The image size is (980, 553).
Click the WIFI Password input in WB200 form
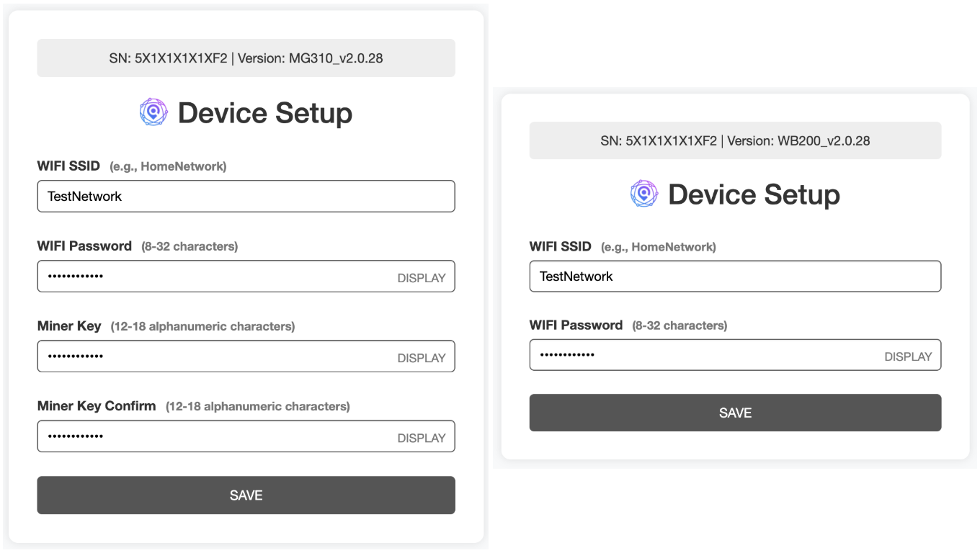click(706, 355)
